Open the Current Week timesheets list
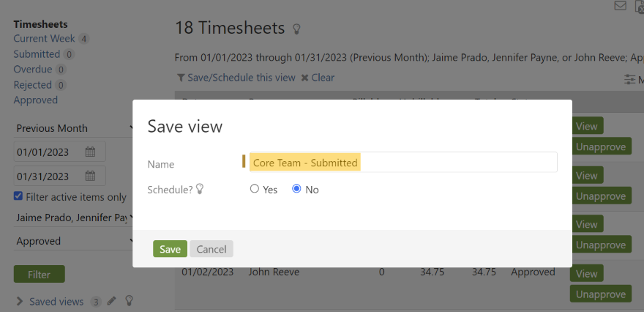The height and width of the screenshot is (312, 644). pos(44,38)
